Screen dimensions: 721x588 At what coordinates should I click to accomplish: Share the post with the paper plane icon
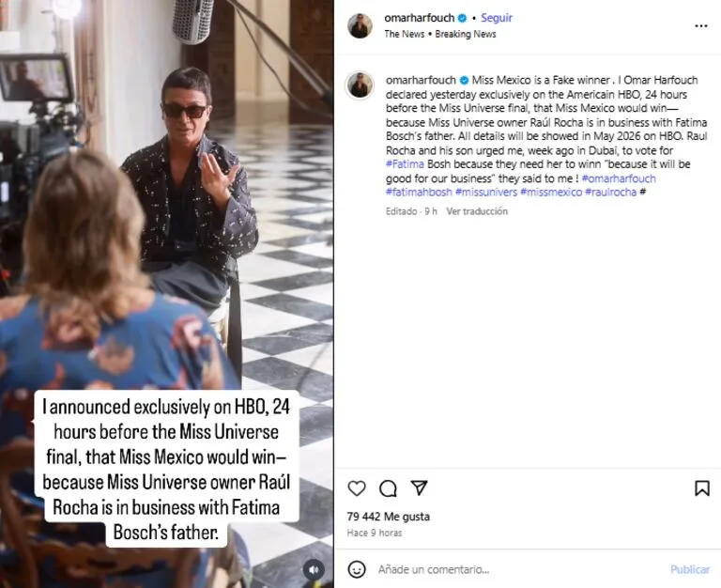(420, 488)
